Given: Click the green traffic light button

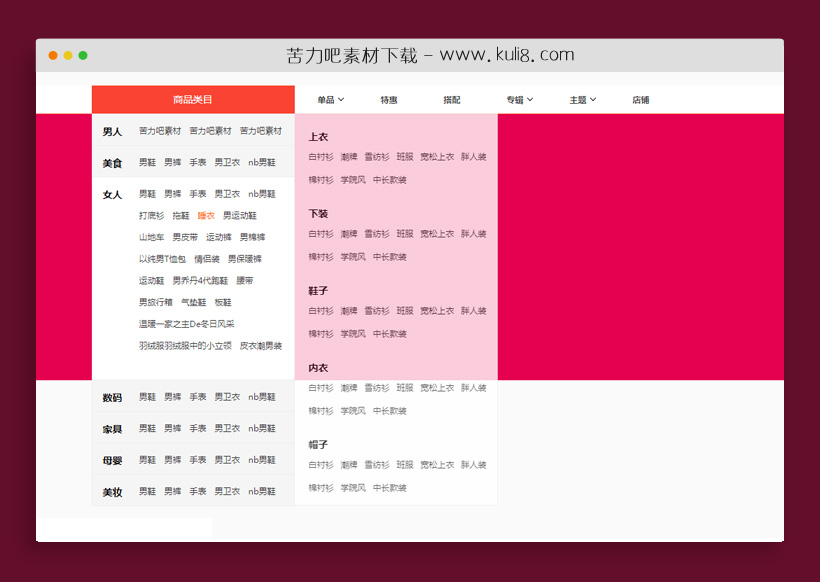Looking at the screenshot, I should click(84, 56).
